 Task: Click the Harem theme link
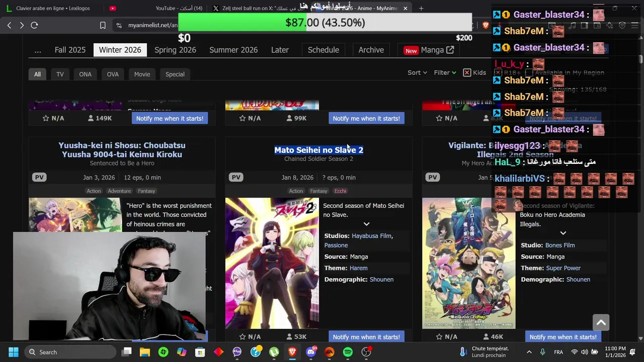click(359, 268)
